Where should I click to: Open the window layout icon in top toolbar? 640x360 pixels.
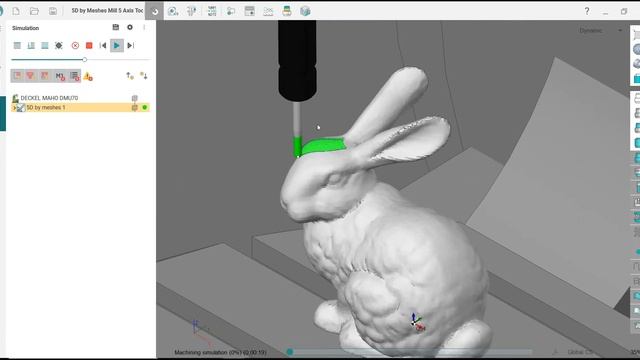[x=249, y=11]
